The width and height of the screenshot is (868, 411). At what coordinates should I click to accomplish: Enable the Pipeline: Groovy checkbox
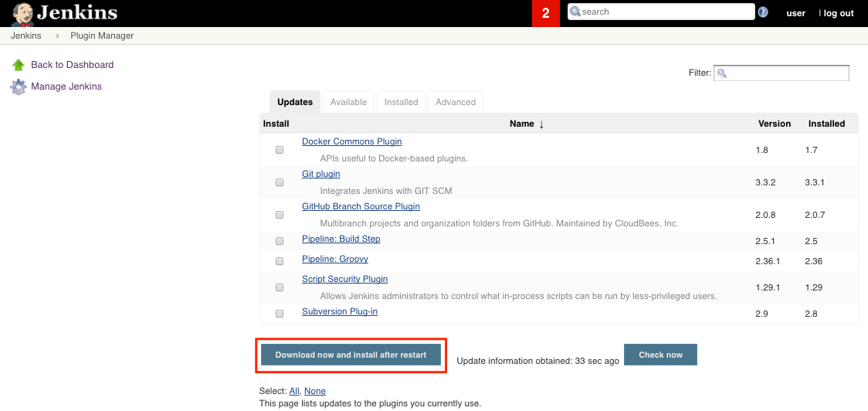(x=280, y=261)
